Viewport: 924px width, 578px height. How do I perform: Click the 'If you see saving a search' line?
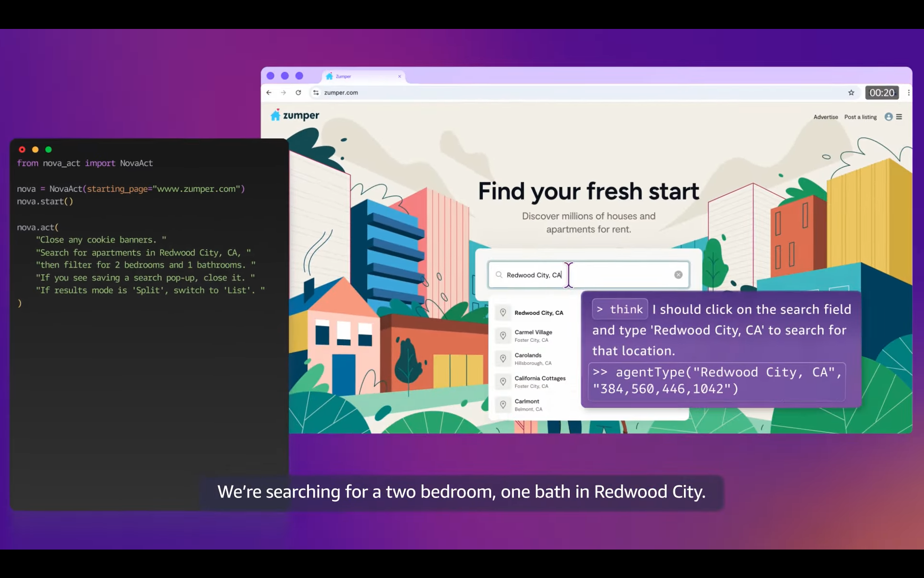click(146, 278)
